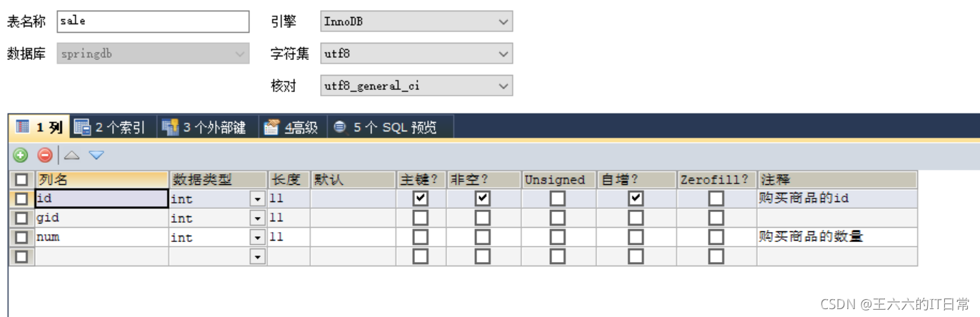This screenshot has height=317, width=980.
Task: Check 非空 for the num column
Action: (483, 237)
